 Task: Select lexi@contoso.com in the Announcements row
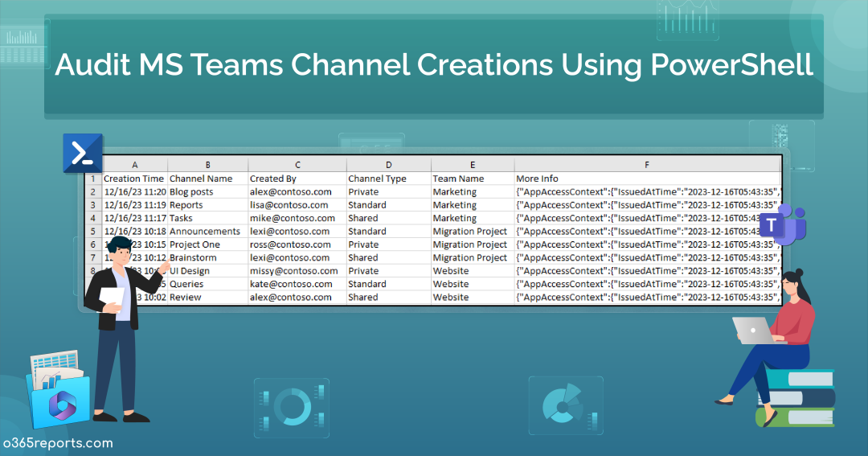(297, 232)
